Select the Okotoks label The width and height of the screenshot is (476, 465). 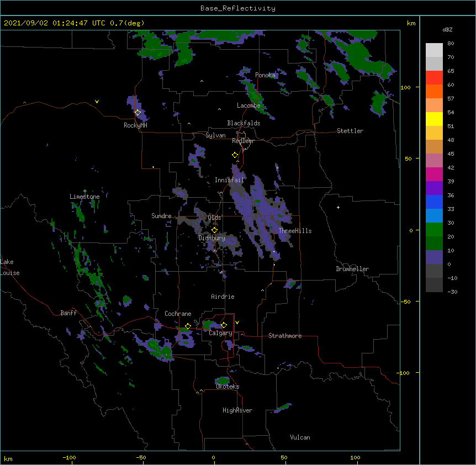(x=228, y=387)
